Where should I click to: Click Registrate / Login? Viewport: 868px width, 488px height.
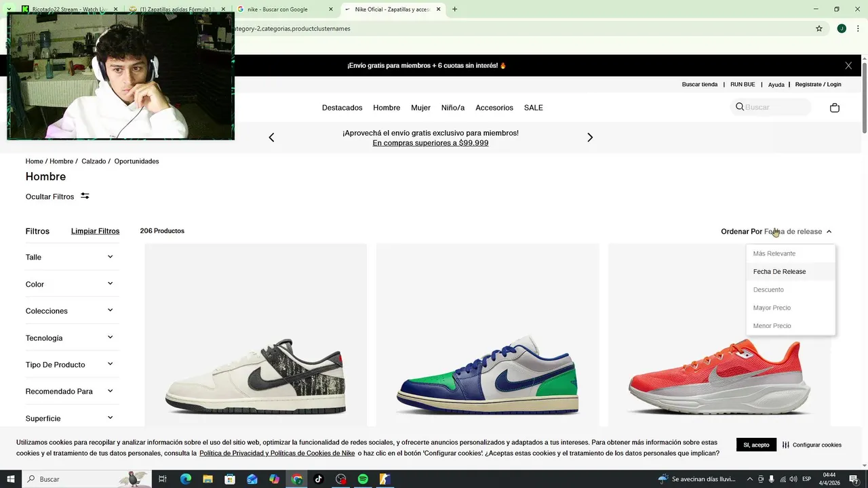[x=818, y=85]
